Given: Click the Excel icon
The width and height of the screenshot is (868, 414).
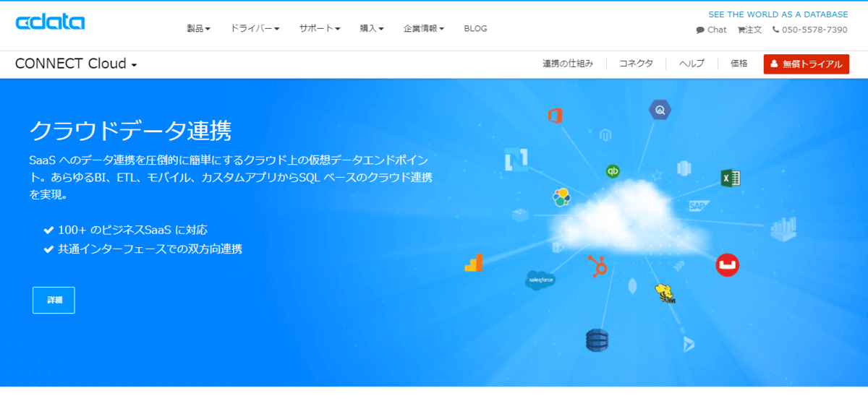Looking at the screenshot, I should pos(731,178).
